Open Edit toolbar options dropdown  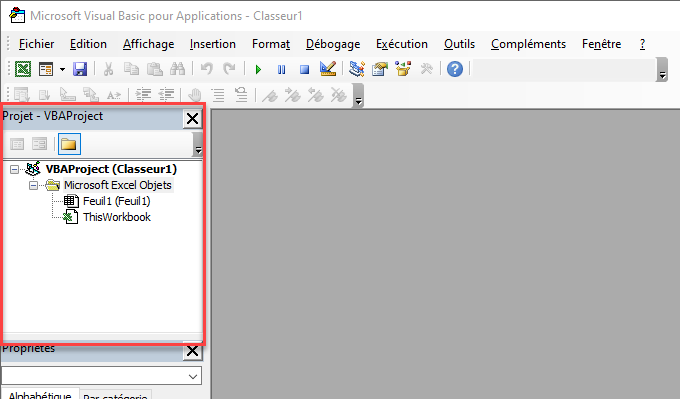(358, 95)
